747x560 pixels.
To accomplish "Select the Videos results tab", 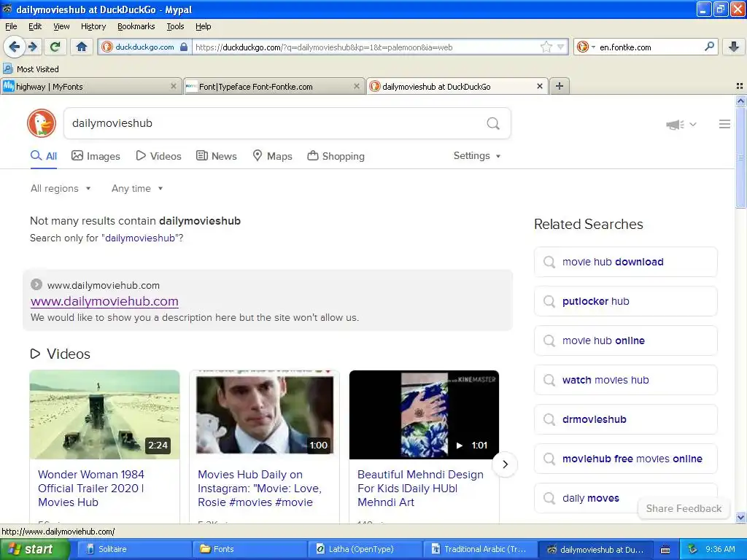I will pyautogui.click(x=158, y=156).
